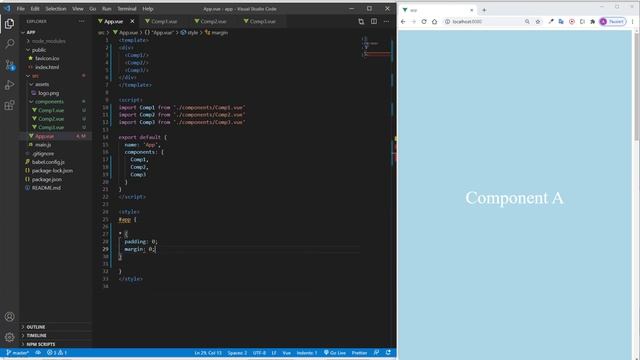Image resolution: width=640 pixels, height=360 pixels.
Task: Open the browser Extensions puzzle icon
Action: click(x=593, y=22)
